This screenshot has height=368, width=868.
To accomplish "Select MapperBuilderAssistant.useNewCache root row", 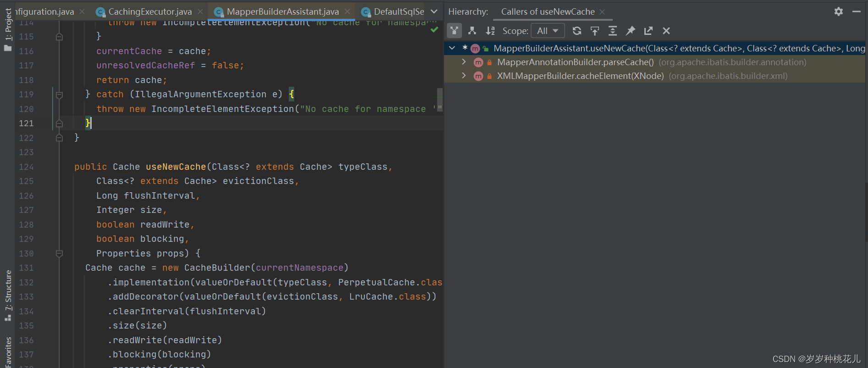I will tap(655, 48).
